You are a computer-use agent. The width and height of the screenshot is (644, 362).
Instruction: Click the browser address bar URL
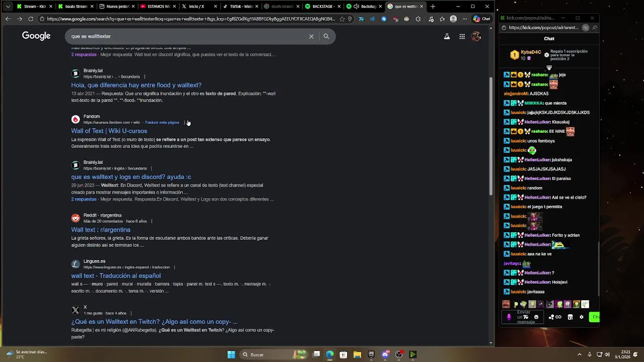point(190,19)
